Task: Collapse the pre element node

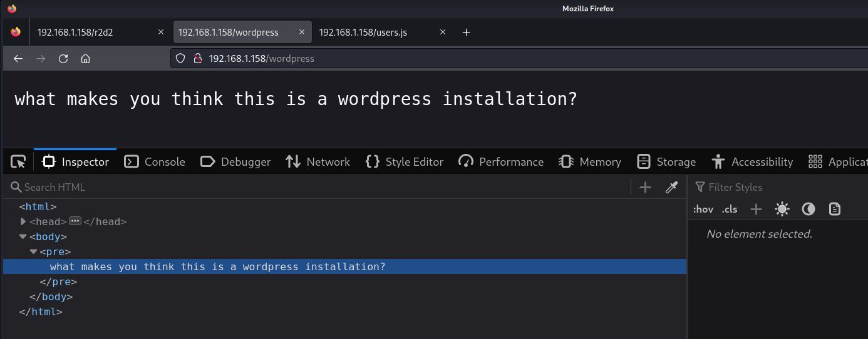Action: tap(34, 251)
